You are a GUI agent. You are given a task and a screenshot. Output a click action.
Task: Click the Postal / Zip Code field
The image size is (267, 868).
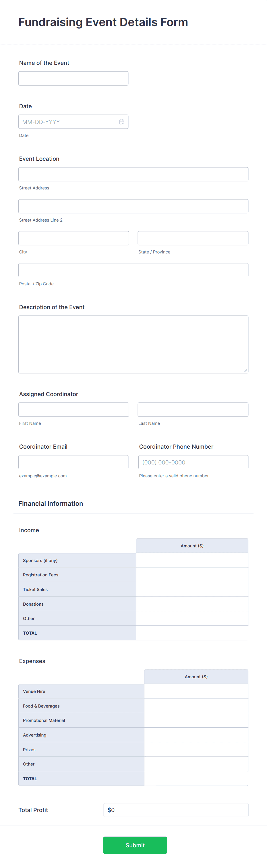[133, 270]
